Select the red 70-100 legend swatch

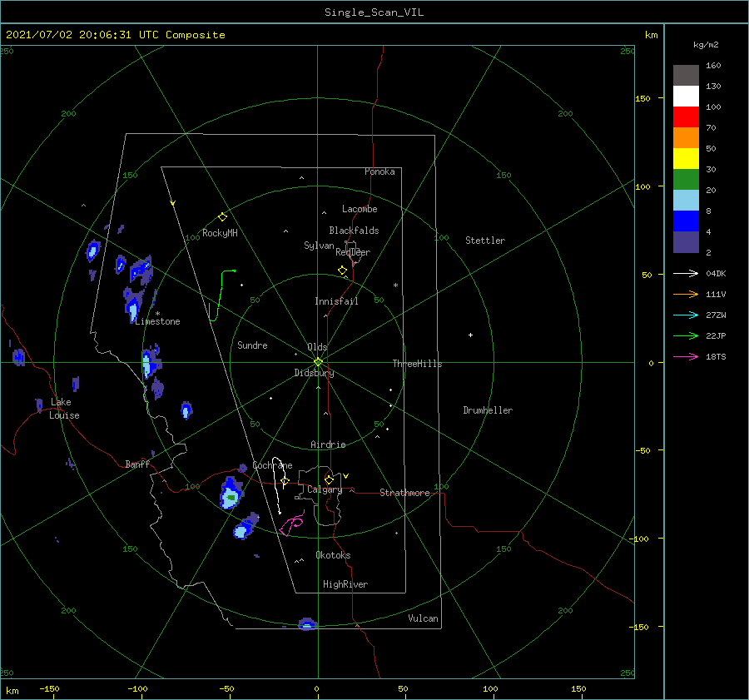(x=686, y=117)
